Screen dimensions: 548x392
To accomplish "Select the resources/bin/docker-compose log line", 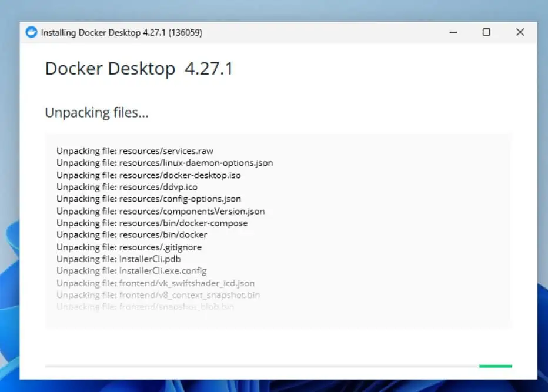I will 152,223.
